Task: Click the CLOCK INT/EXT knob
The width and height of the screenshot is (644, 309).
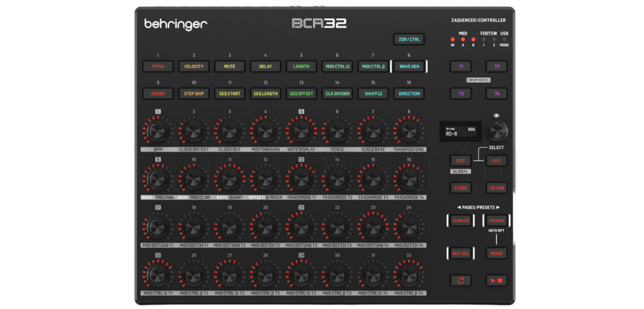Action: (194, 131)
